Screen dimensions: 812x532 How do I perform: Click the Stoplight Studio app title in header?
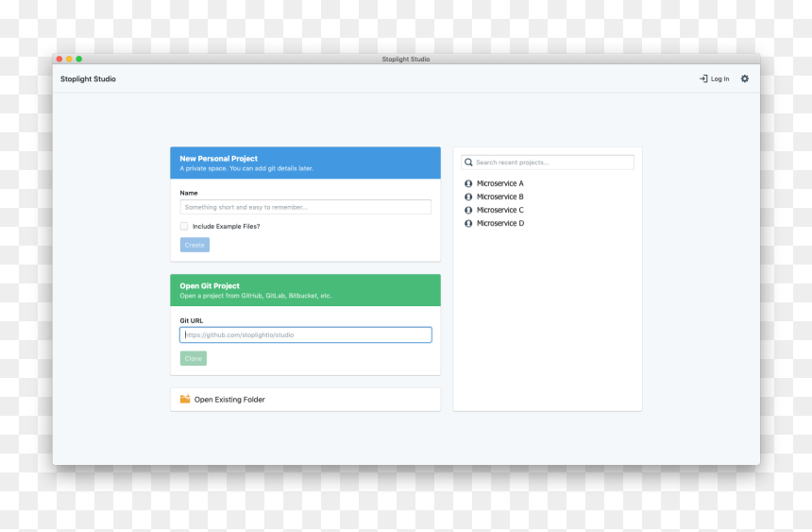(88, 78)
